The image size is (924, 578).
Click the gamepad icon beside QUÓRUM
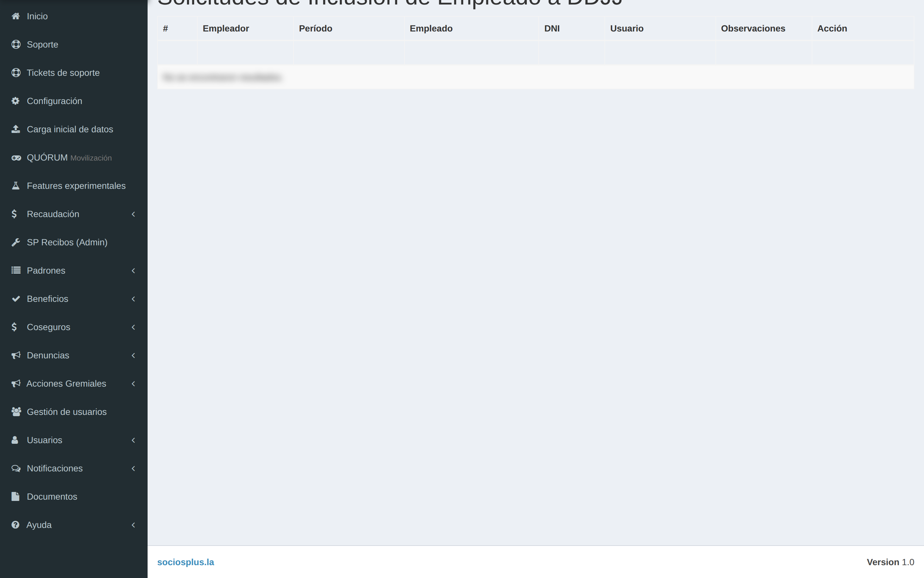(16, 157)
